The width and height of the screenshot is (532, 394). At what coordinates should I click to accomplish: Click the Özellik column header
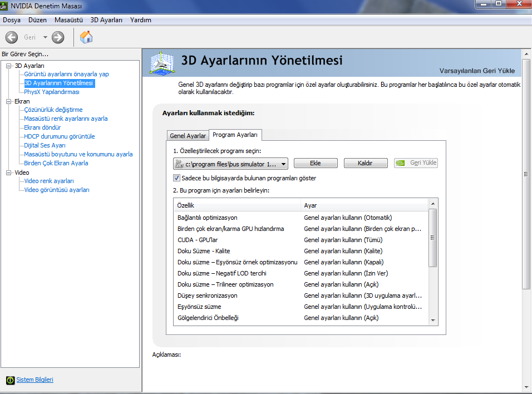237,205
